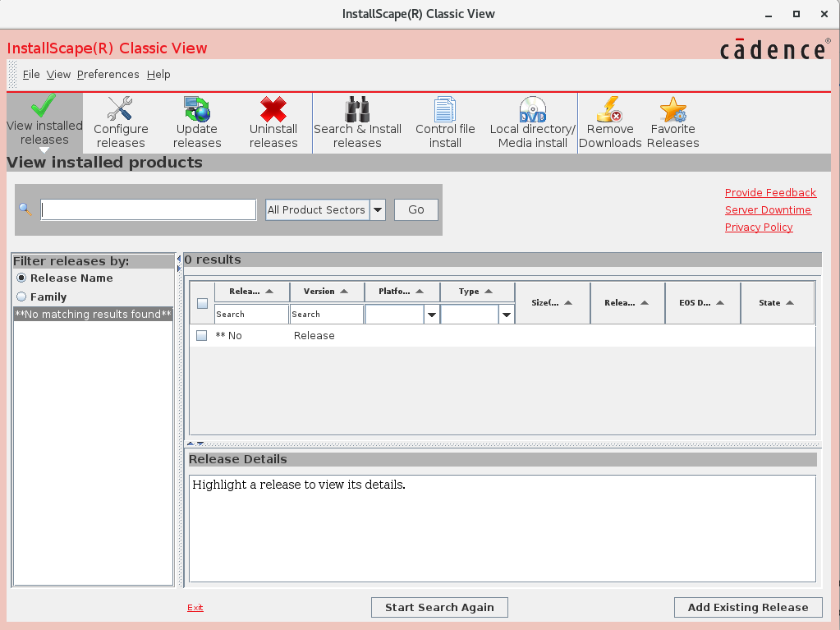Click the Remove Downloads icon

(610, 108)
